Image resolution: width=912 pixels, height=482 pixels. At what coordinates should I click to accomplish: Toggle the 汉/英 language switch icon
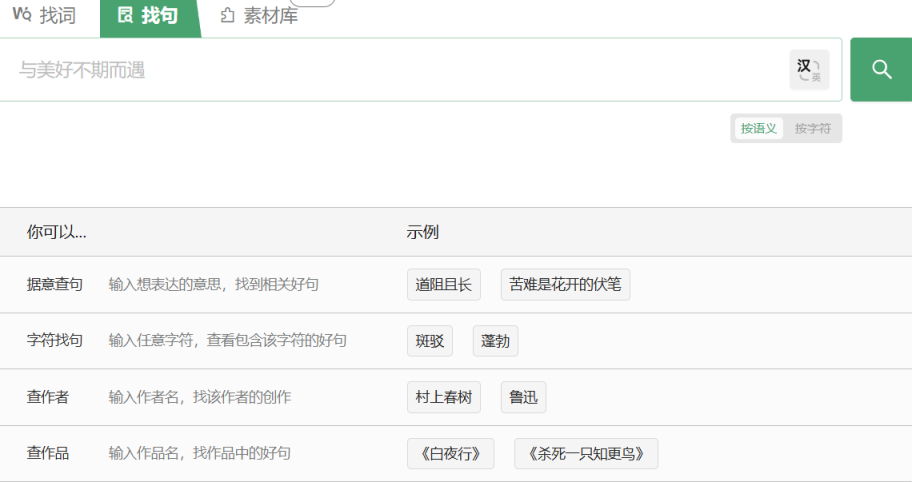pyautogui.click(x=809, y=69)
